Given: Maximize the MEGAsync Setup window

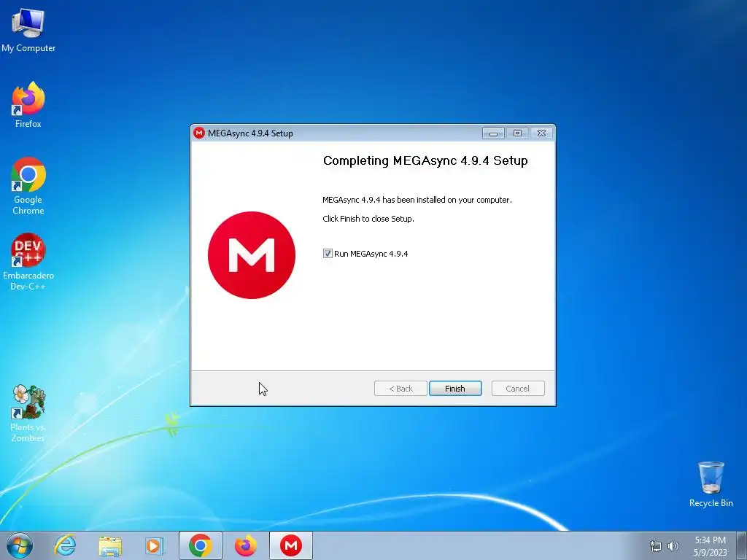Looking at the screenshot, I should click(x=517, y=133).
